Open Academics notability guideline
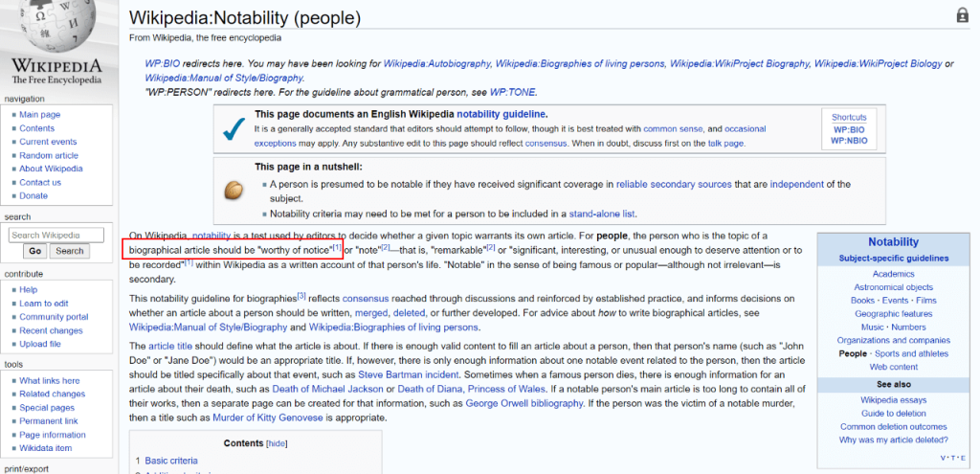980x474 pixels. click(893, 274)
